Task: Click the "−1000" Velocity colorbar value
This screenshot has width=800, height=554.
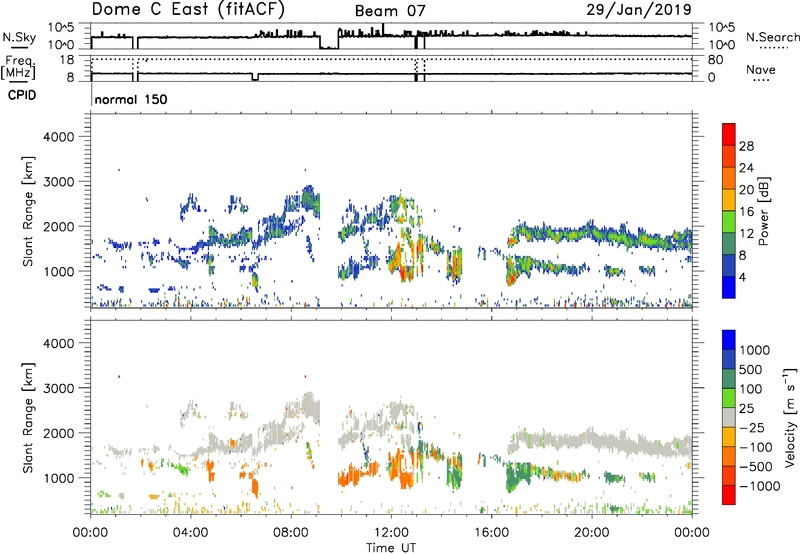Action: point(759,486)
